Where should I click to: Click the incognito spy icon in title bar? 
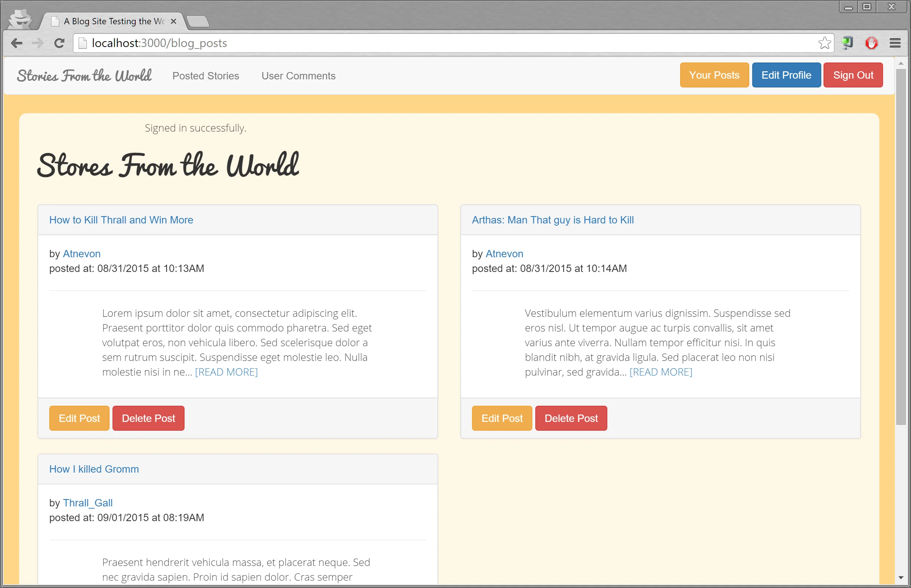[x=20, y=19]
